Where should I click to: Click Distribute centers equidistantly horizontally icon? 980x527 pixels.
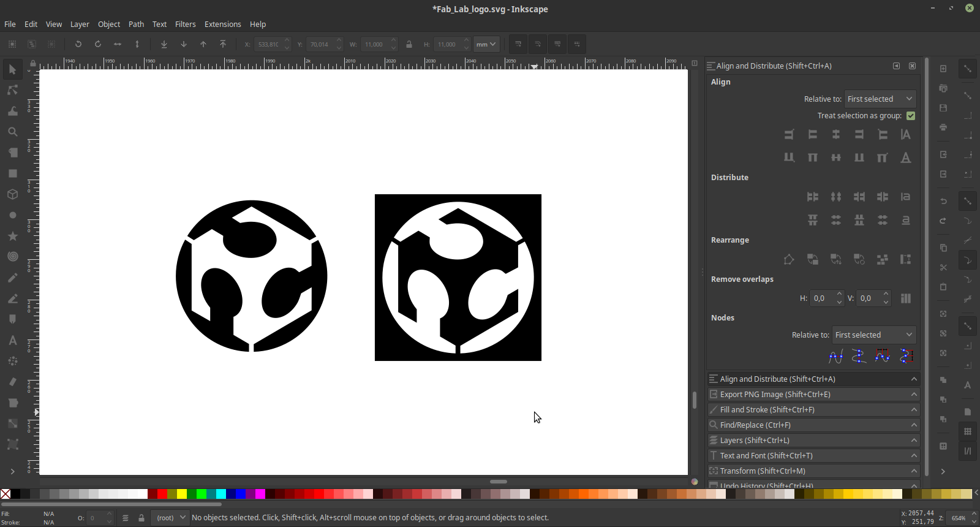pos(836,197)
